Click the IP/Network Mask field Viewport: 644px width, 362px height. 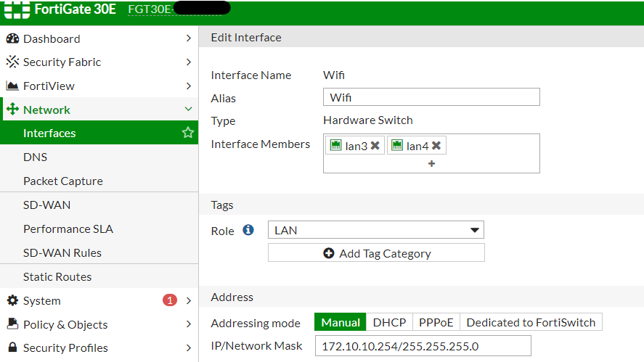(x=423, y=346)
